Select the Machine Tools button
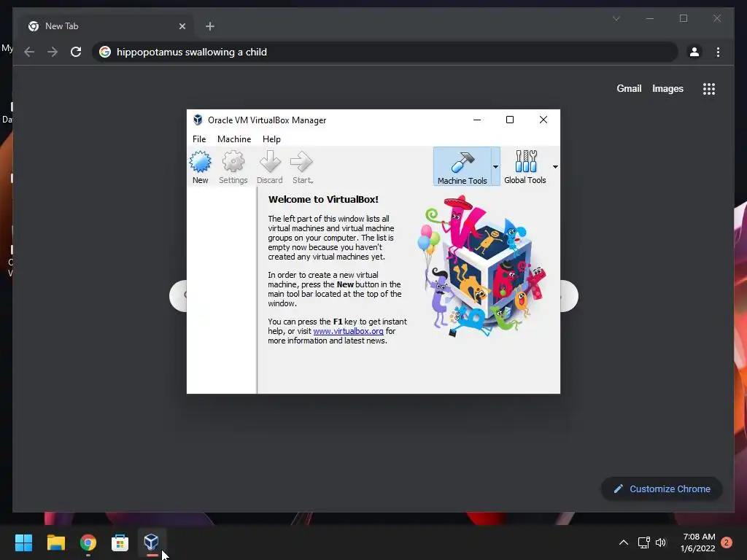This screenshot has height=560, width=747. (x=462, y=167)
